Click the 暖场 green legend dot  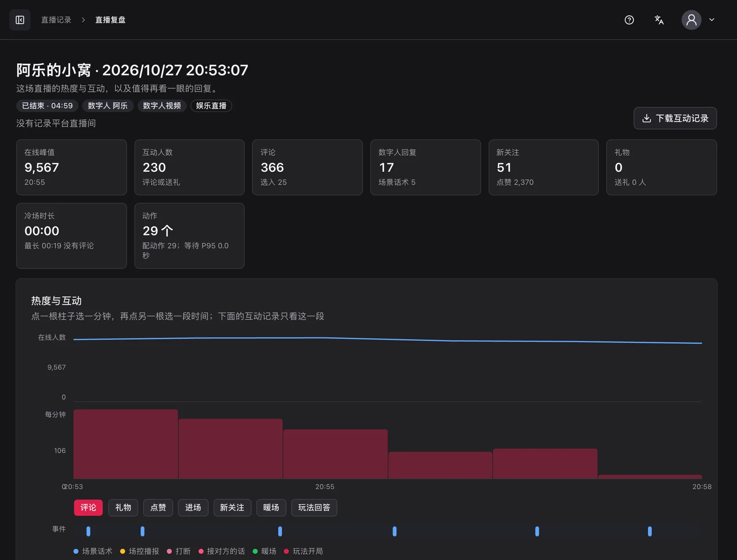click(x=255, y=551)
